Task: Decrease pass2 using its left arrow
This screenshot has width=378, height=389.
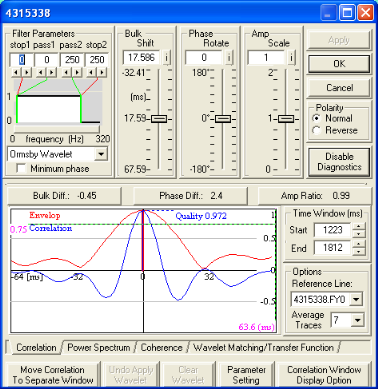Action: [x=66, y=72]
